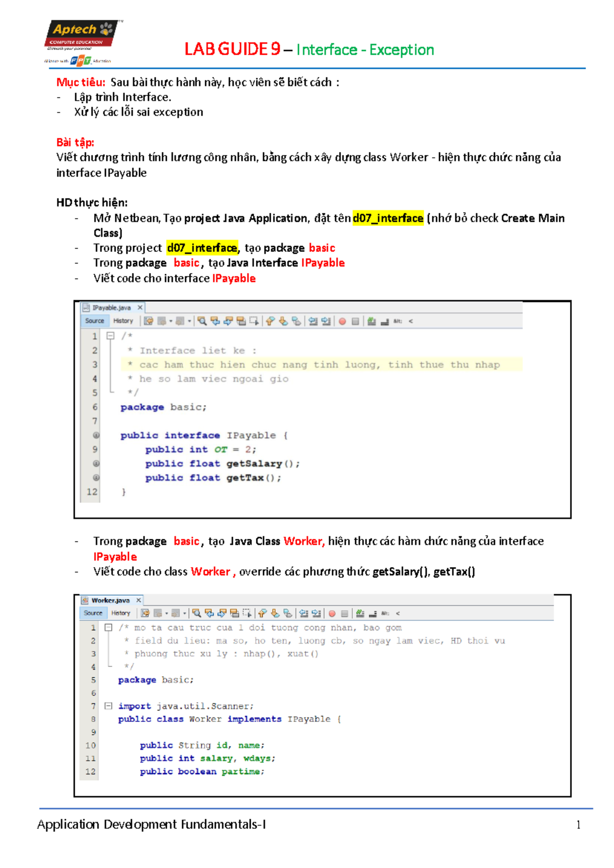The height and width of the screenshot is (868, 614).
Task: Click Previous Bookmark icon in Worker toolbar
Action: 262,613
